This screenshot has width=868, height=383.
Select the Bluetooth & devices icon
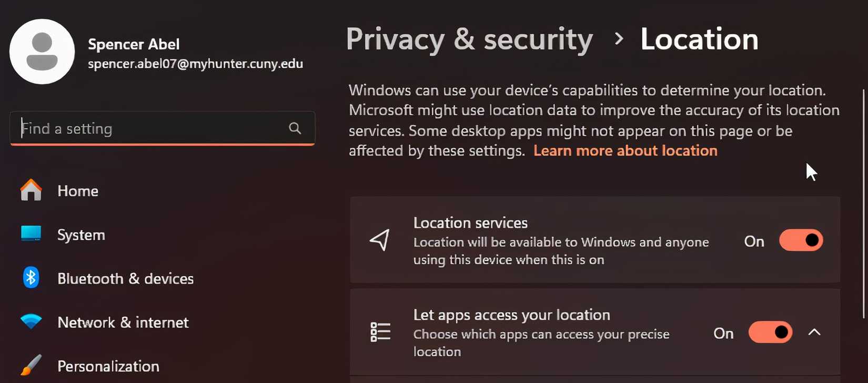point(31,278)
